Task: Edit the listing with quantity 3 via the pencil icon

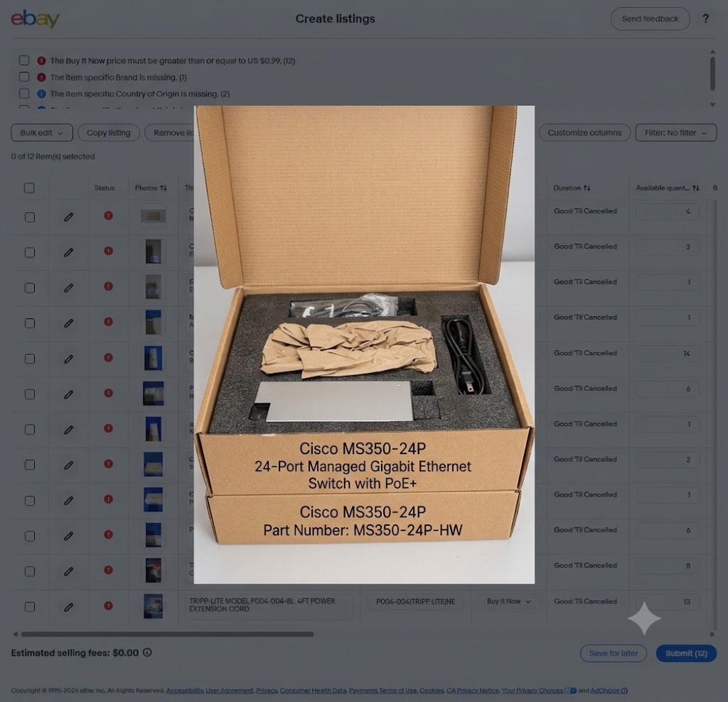Action: (x=68, y=252)
